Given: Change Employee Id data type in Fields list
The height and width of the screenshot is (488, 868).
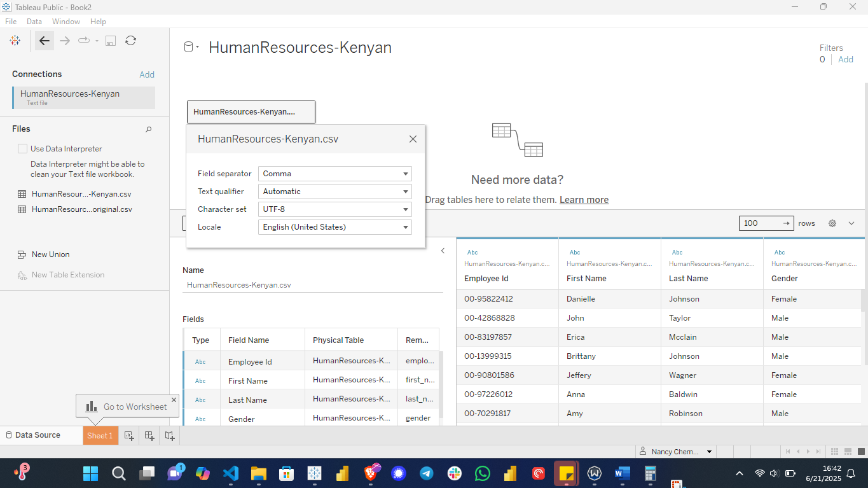Looking at the screenshot, I should click(x=200, y=361).
